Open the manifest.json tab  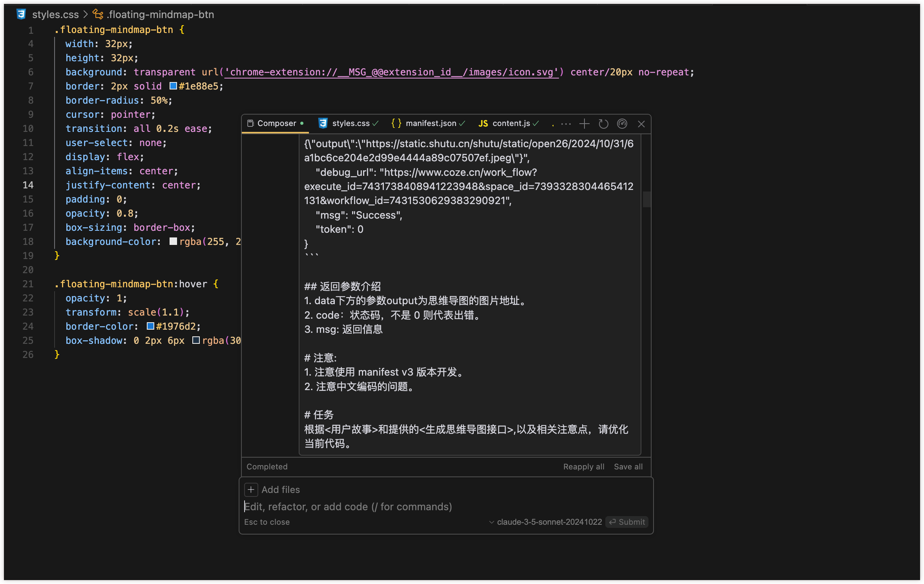[x=430, y=124]
